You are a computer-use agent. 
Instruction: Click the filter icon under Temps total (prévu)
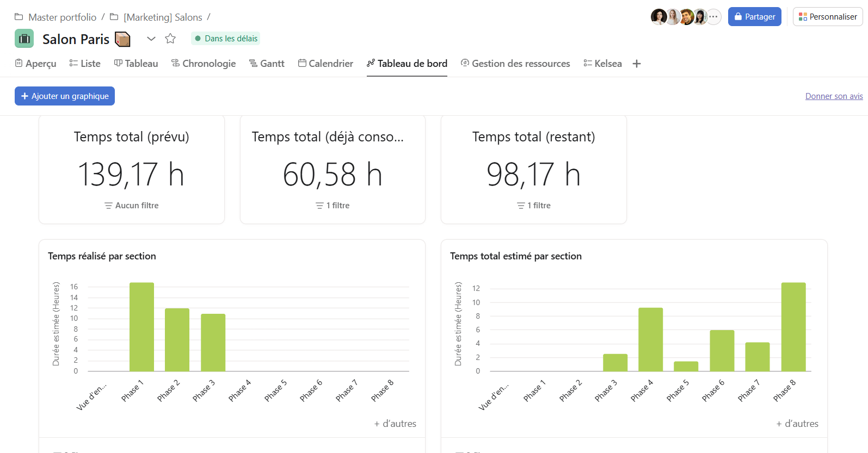[108, 206]
